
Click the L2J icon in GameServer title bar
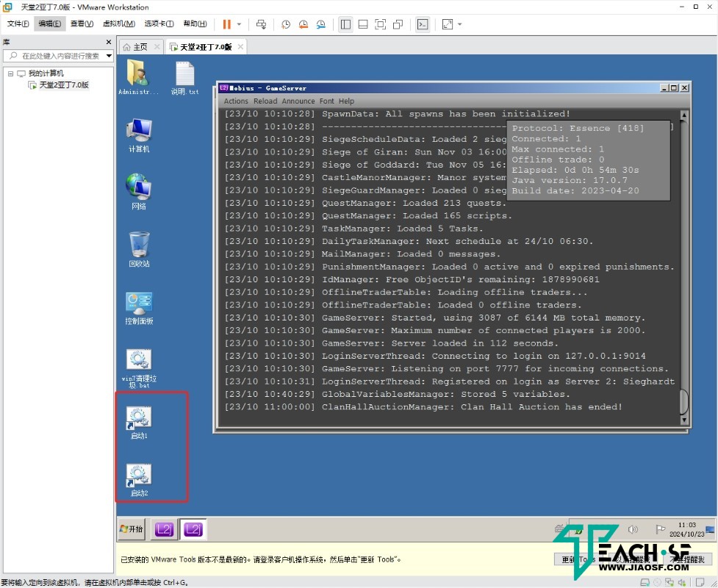coord(223,88)
